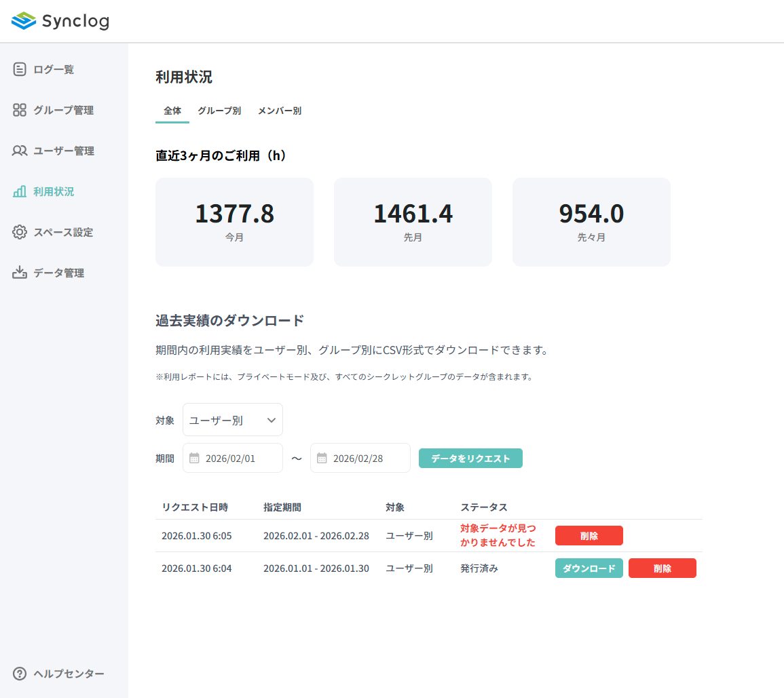
Task: Switch to the グループ別 tab
Action: [x=219, y=111]
